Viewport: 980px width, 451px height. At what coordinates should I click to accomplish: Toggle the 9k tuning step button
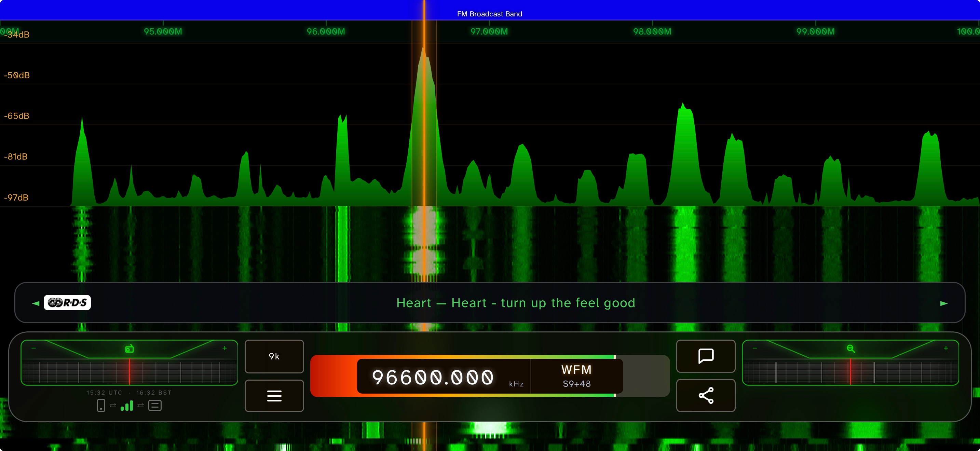[x=274, y=356]
